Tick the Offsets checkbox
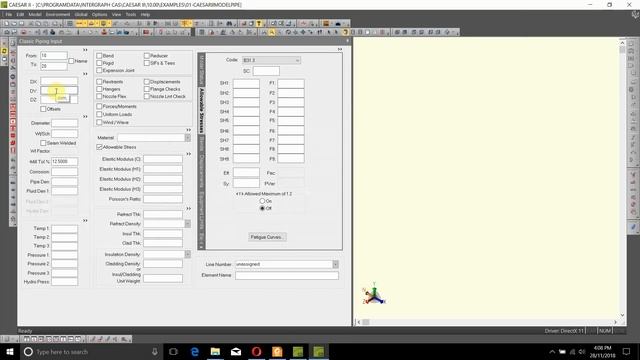Image resolution: width=640 pixels, height=360 pixels. pyautogui.click(x=43, y=109)
